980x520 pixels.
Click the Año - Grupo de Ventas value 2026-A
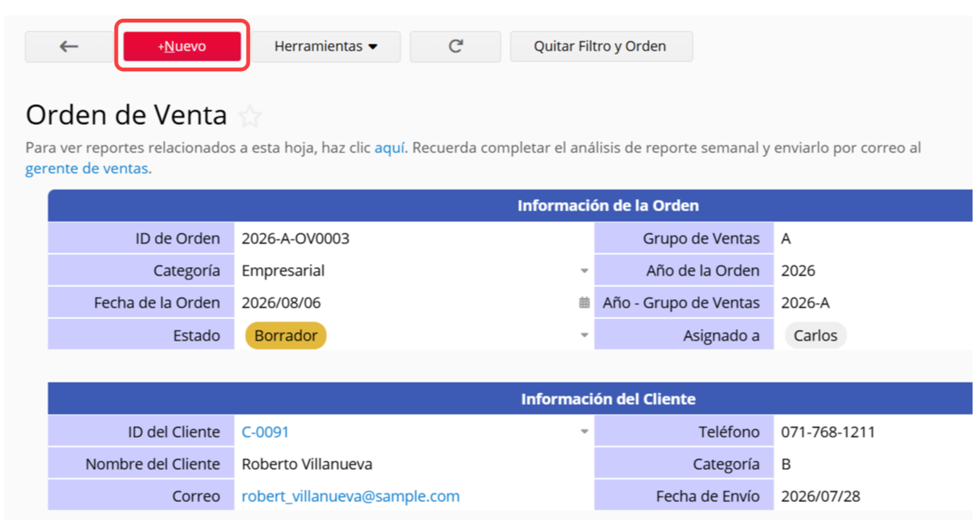pyautogui.click(x=806, y=302)
